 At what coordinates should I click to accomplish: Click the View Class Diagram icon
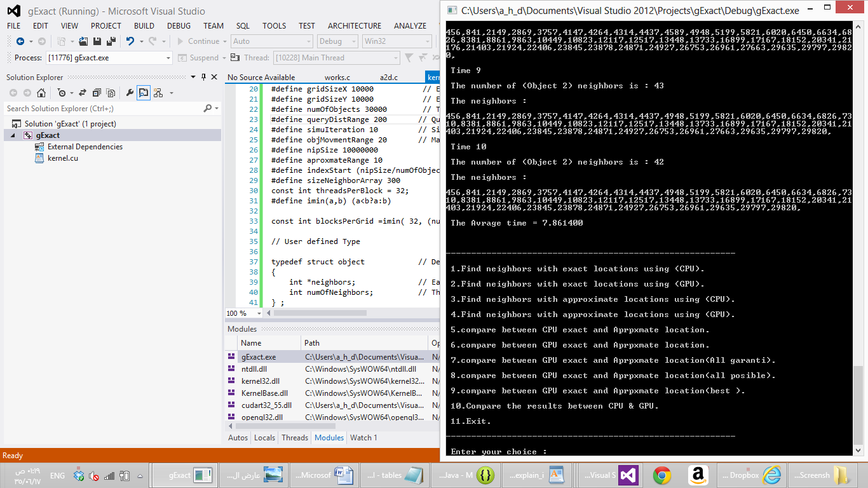(x=158, y=93)
